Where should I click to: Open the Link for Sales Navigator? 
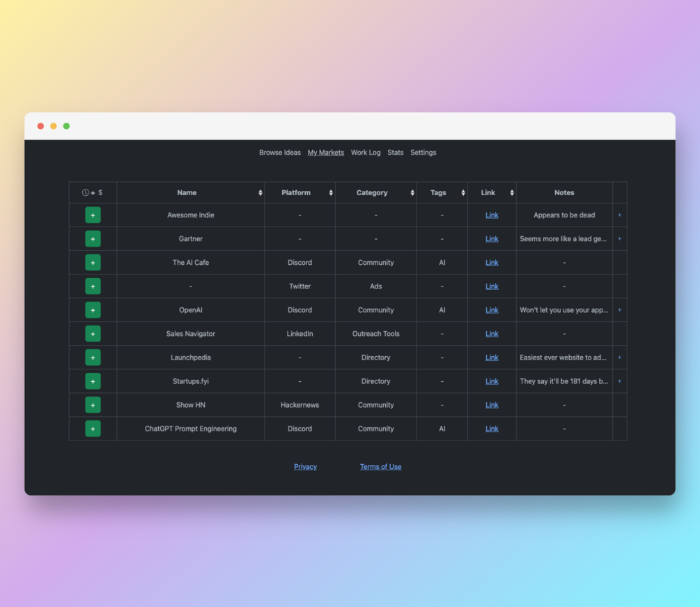(x=492, y=334)
